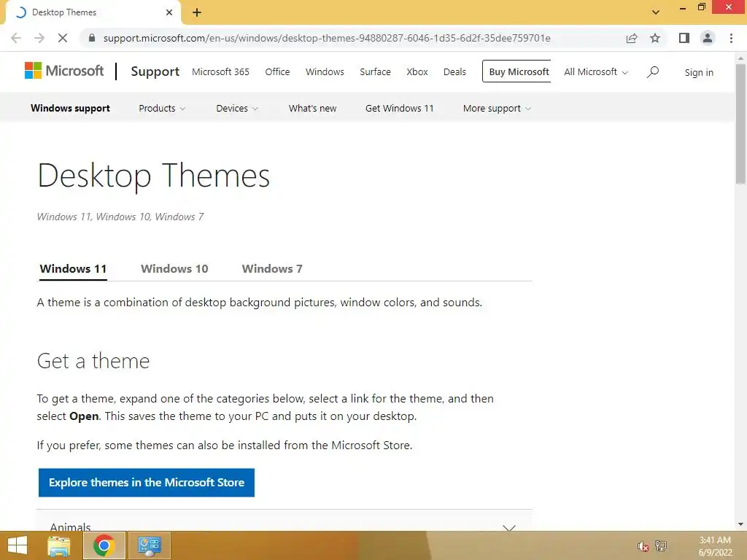Switch to Windows 11 tab
The height and width of the screenshot is (560, 747).
pos(73,269)
